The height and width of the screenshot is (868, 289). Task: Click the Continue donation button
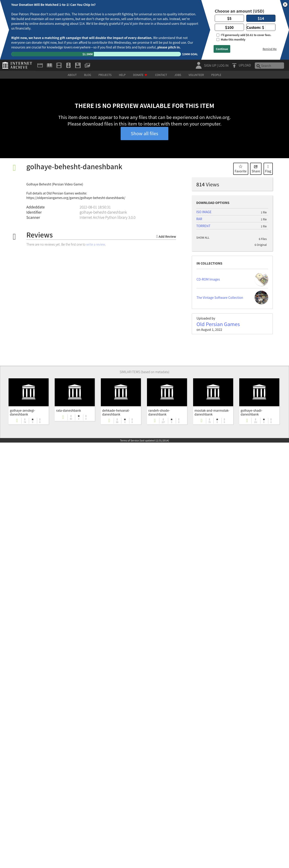point(222,49)
